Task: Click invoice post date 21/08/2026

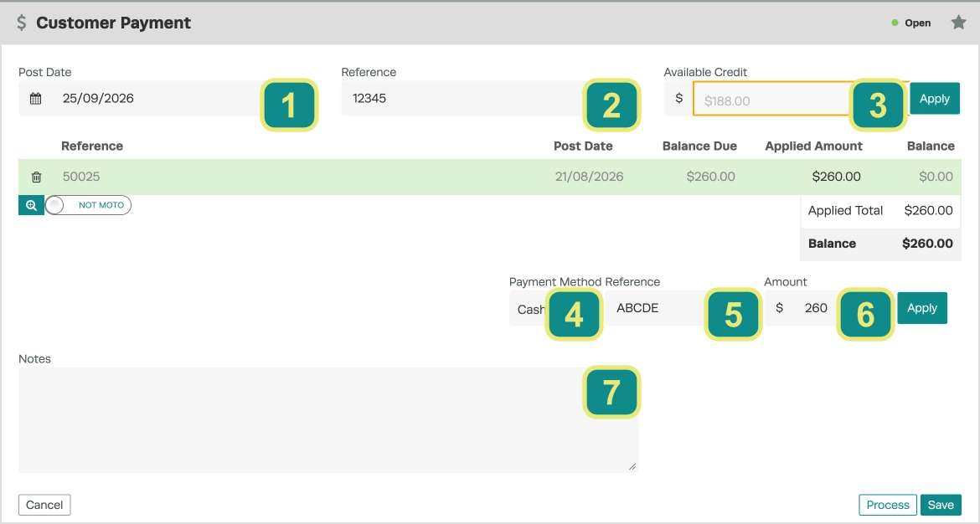Action: click(x=590, y=177)
